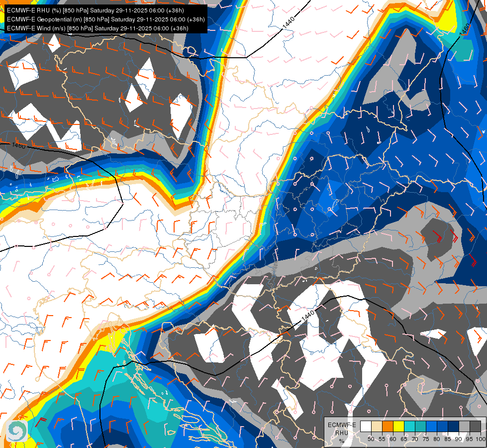Image resolution: width=487 pixels, height=448 pixels.
Task: Click the yellow 60-65 legend swatch
Action: [x=399, y=426]
